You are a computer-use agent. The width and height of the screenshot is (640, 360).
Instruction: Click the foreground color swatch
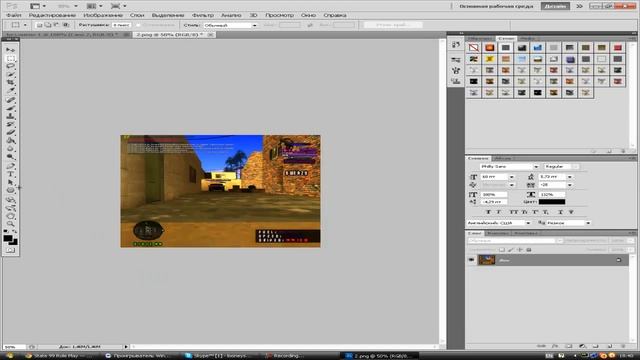pos(8,238)
